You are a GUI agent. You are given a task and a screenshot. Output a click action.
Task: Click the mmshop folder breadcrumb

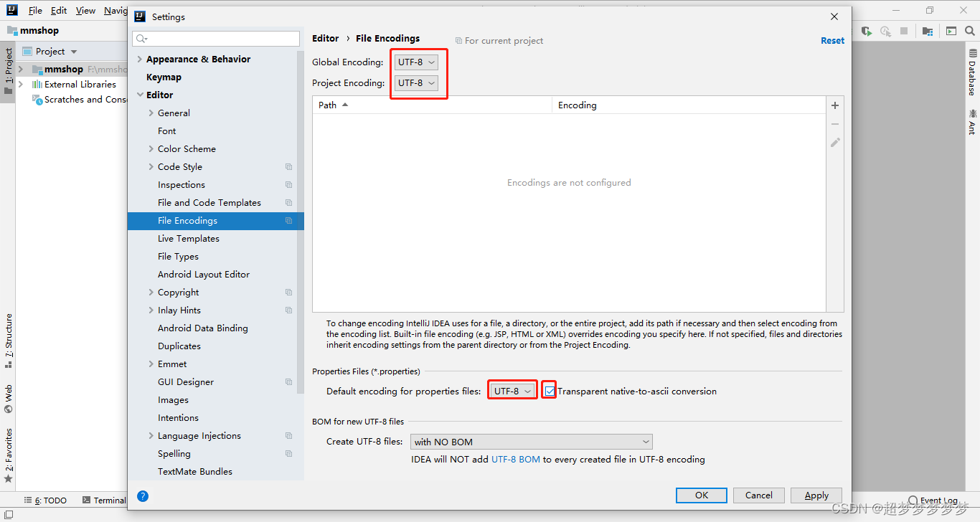pos(33,30)
